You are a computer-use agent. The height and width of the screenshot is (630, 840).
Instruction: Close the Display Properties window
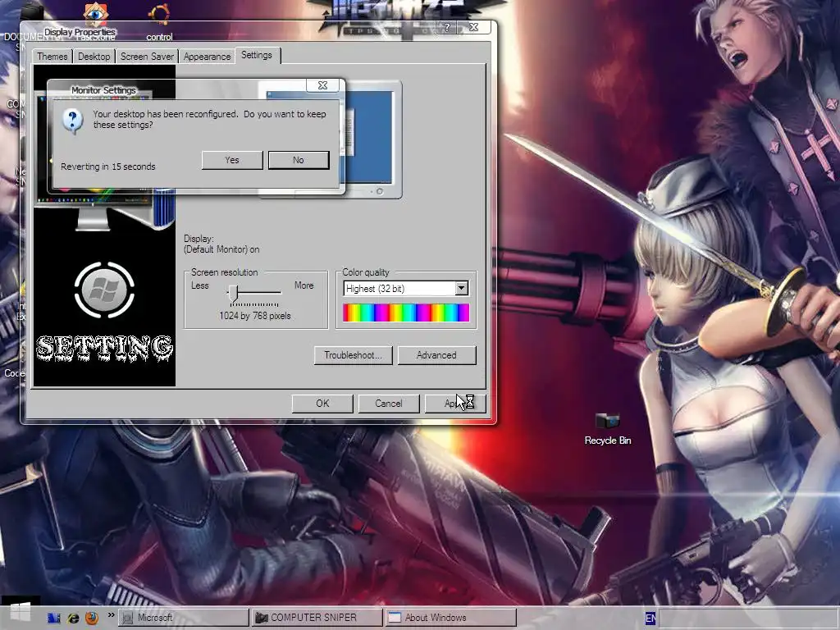[x=473, y=27]
